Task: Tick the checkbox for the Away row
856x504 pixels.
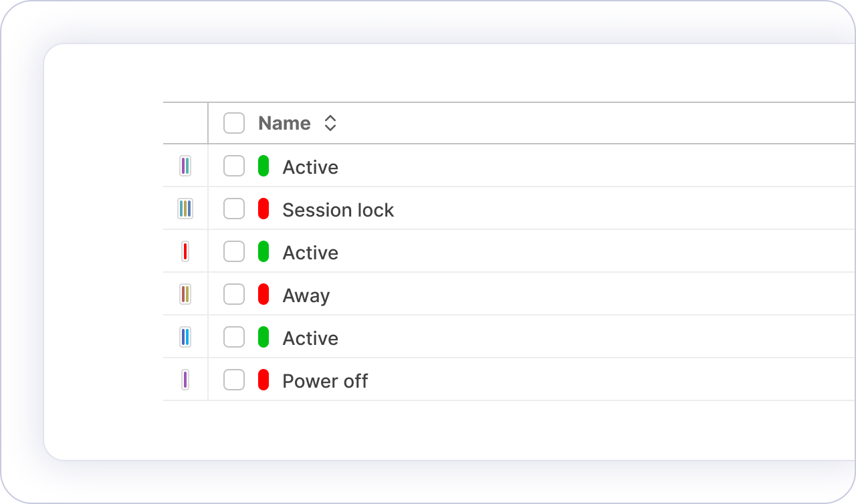Action: (x=234, y=294)
